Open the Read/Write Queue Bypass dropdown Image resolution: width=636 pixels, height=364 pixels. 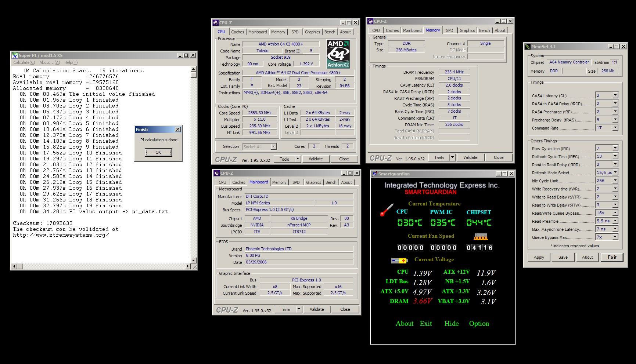[x=615, y=213]
